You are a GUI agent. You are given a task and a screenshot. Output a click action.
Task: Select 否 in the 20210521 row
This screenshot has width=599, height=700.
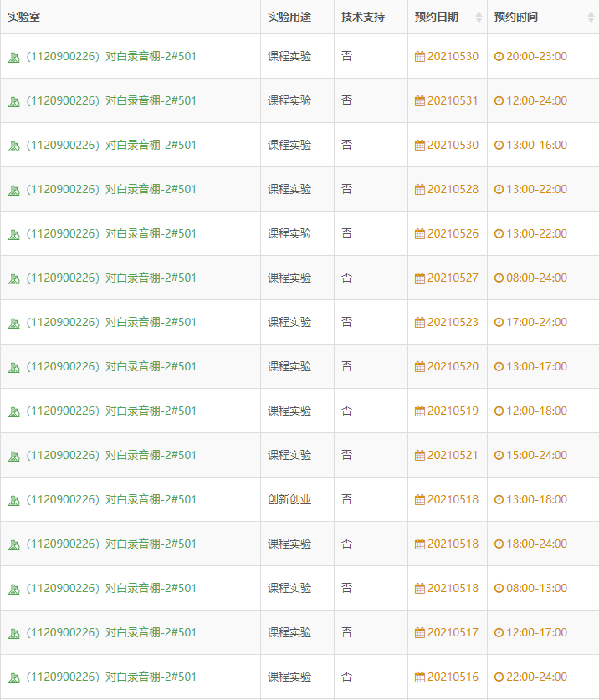point(347,455)
